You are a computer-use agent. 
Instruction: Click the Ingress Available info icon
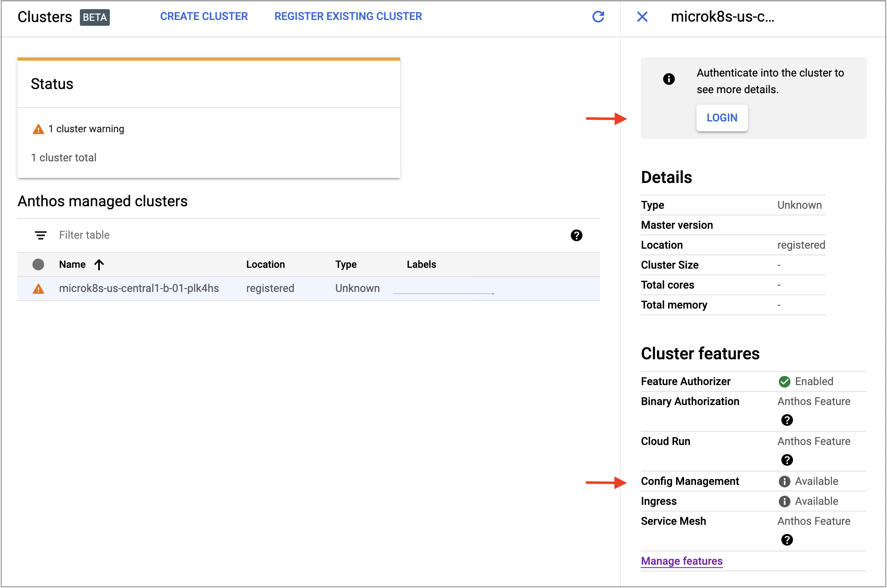point(784,502)
